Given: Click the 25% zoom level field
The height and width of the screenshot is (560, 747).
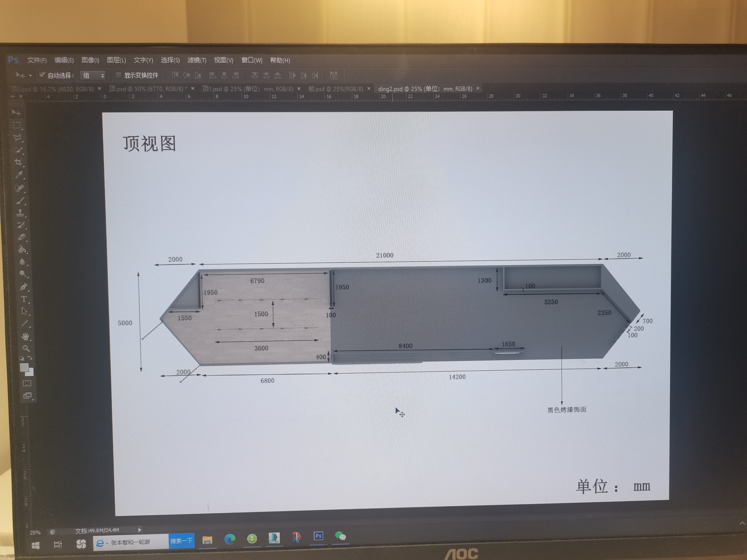Looking at the screenshot, I should tap(35, 532).
